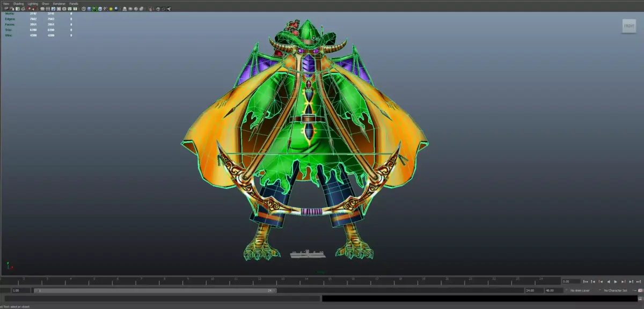Toggle the field chart icon
The height and width of the screenshot is (309, 644).
click(64, 9)
